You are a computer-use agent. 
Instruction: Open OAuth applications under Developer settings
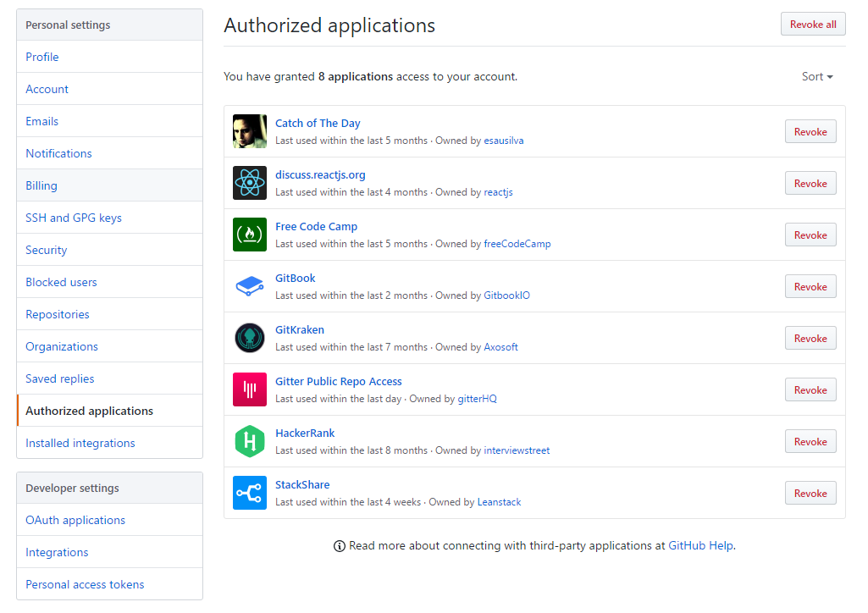pyautogui.click(x=75, y=520)
